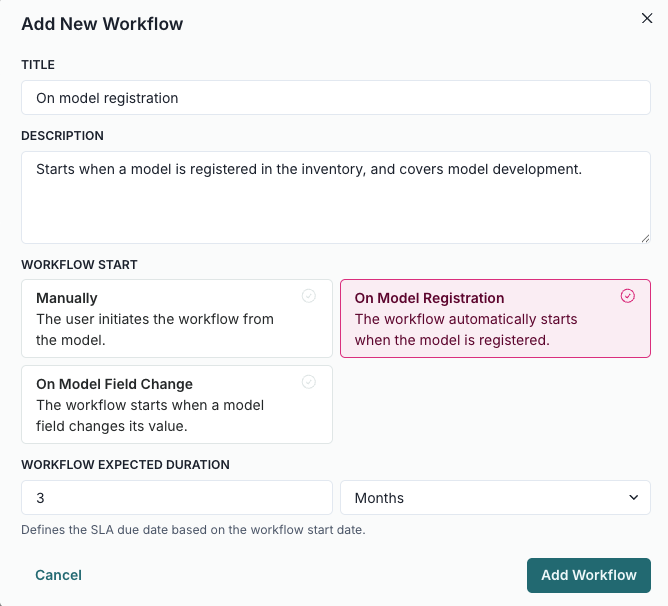
Task: Click the expected duration number field
Action: point(176,498)
